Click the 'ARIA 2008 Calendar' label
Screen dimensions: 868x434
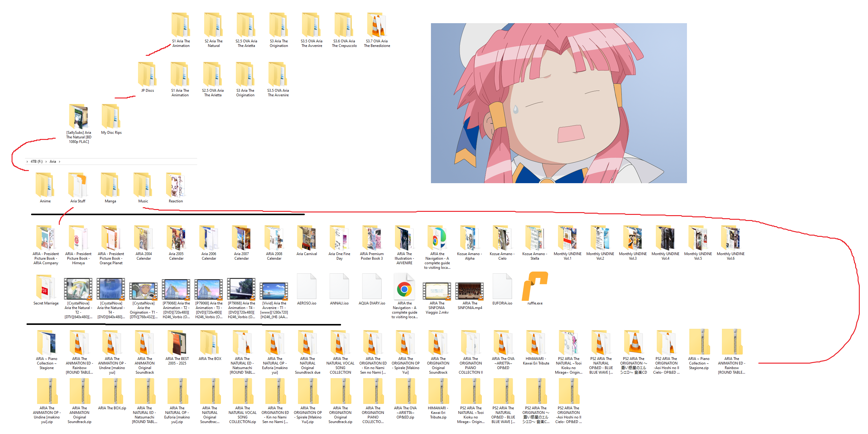[x=274, y=256]
